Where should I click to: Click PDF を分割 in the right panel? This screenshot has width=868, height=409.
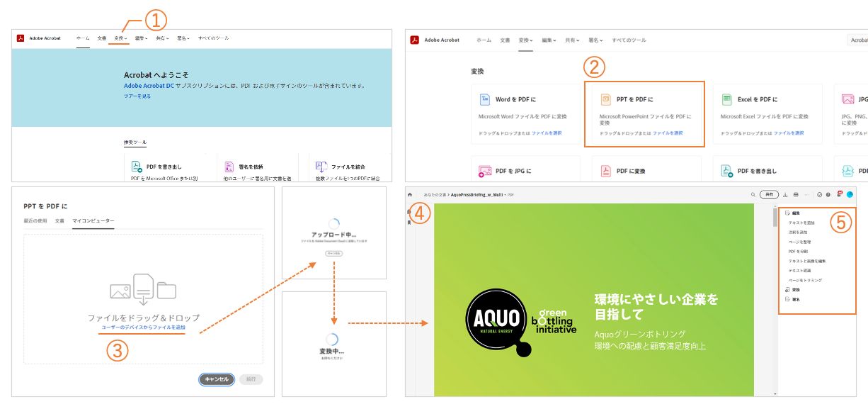point(798,251)
